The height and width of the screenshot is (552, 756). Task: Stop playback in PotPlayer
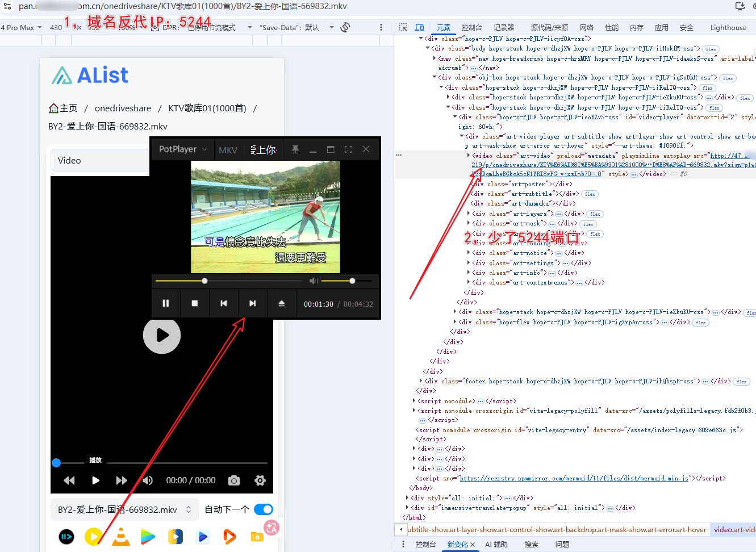pyautogui.click(x=195, y=303)
